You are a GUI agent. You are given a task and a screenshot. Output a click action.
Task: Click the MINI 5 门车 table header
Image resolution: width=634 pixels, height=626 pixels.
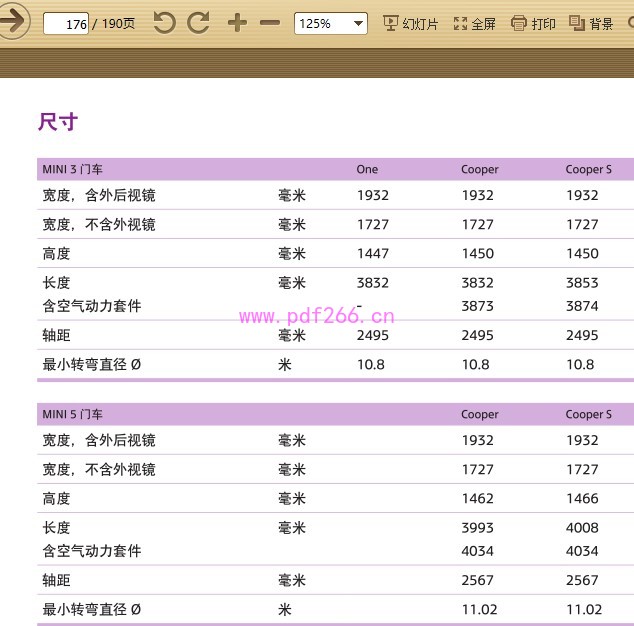pyautogui.click(x=72, y=414)
